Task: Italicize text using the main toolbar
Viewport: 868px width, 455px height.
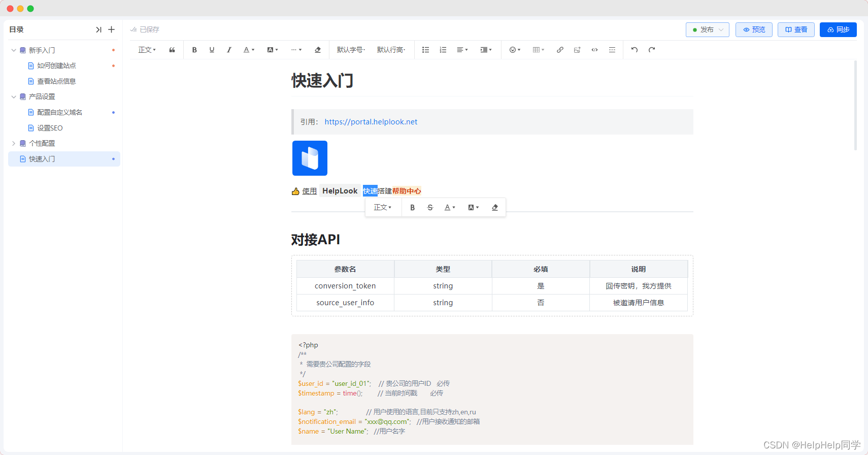Action: [x=229, y=50]
